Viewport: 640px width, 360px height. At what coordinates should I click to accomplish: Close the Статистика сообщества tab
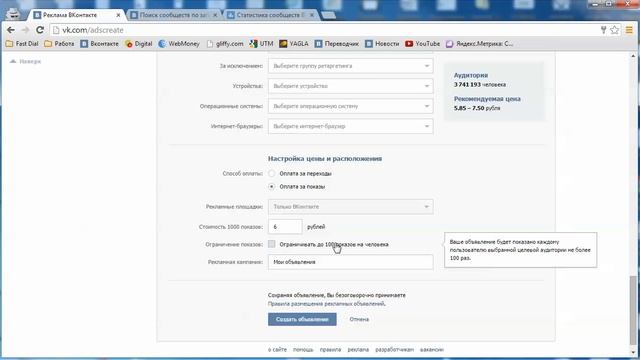312,15
